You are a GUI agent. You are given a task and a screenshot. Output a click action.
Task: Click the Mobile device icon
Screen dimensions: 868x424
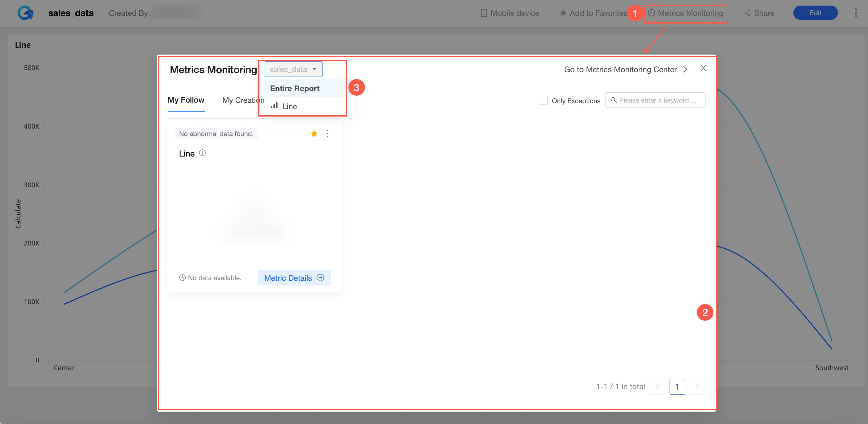coord(484,13)
